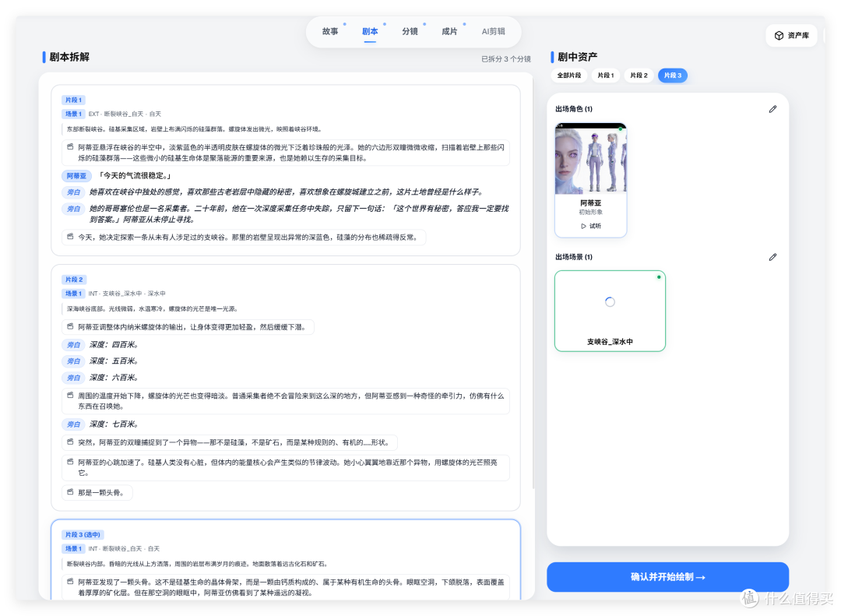Click the 阿蒂亚 speaker tag in 片段 1
Image resolution: width=841 pixels, height=616 pixels.
[x=76, y=176]
